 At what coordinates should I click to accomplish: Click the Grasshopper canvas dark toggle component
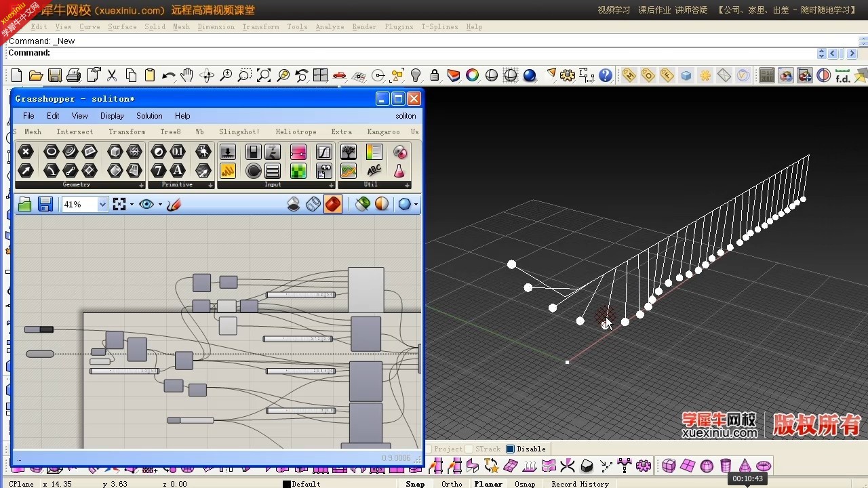point(39,329)
